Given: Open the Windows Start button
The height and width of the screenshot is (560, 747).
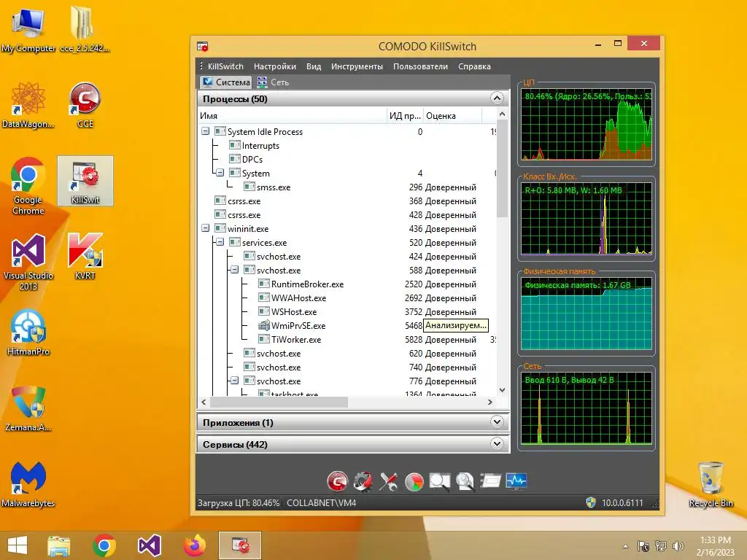Looking at the screenshot, I should tap(18, 545).
